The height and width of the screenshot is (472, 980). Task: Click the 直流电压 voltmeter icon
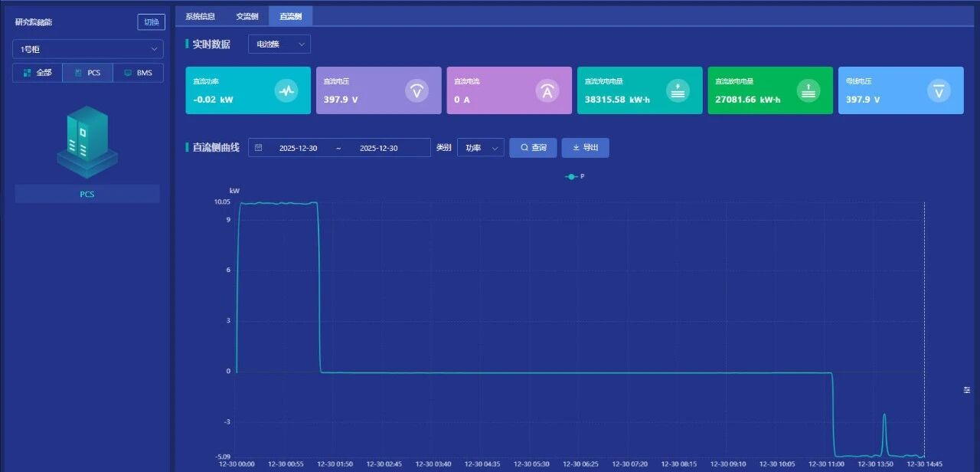click(x=416, y=90)
